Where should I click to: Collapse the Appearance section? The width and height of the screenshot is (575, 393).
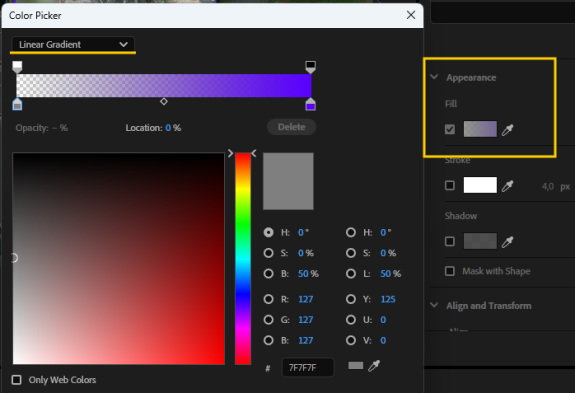point(435,77)
